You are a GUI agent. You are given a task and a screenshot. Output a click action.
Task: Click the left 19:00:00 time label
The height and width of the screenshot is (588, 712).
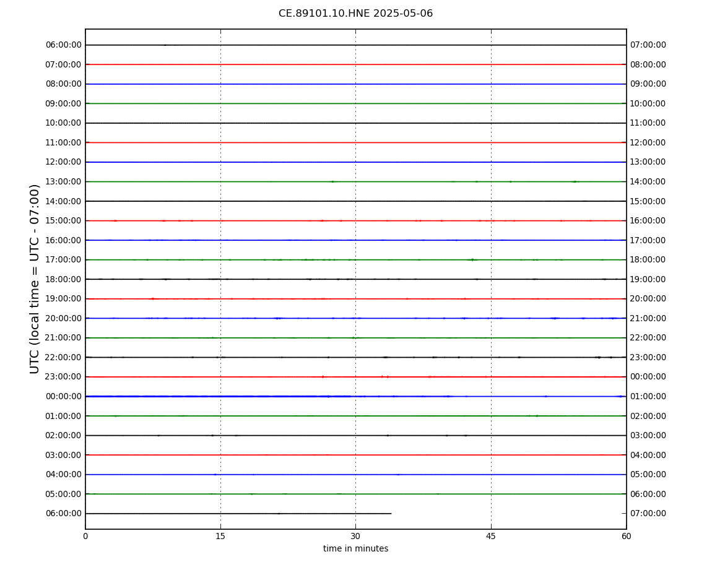[63, 299]
